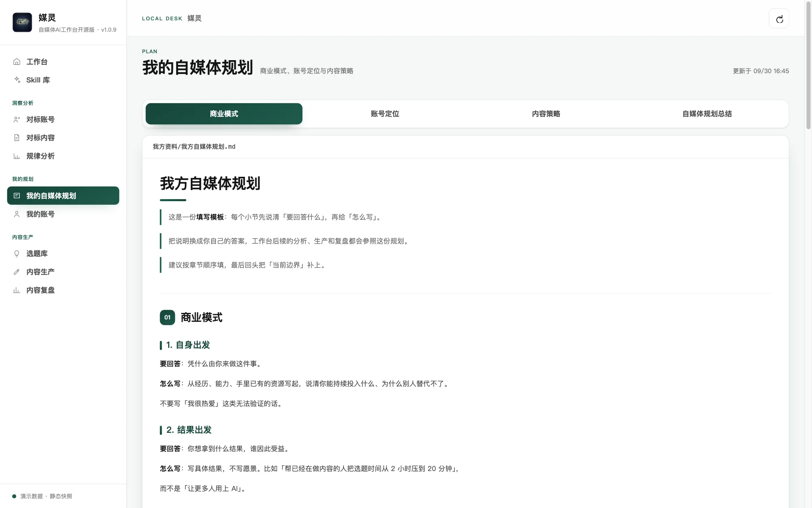Click the 01 section number badge
This screenshot has width=812, height=508.
167,317
